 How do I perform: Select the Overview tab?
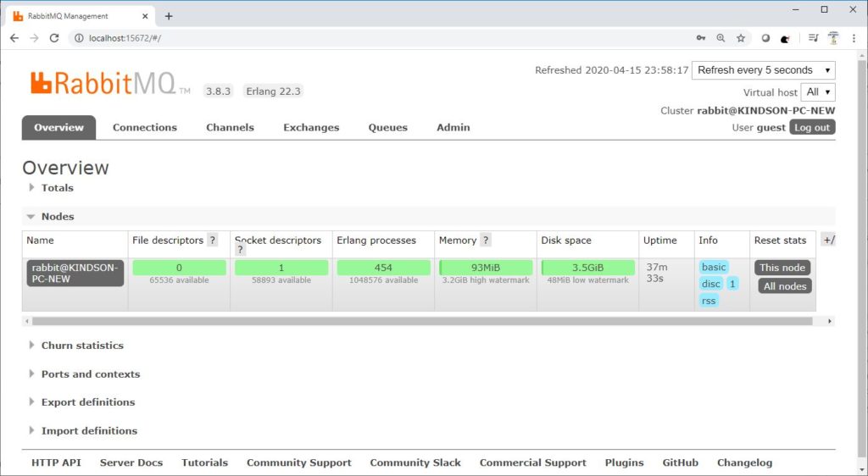(x=58, y=128)
